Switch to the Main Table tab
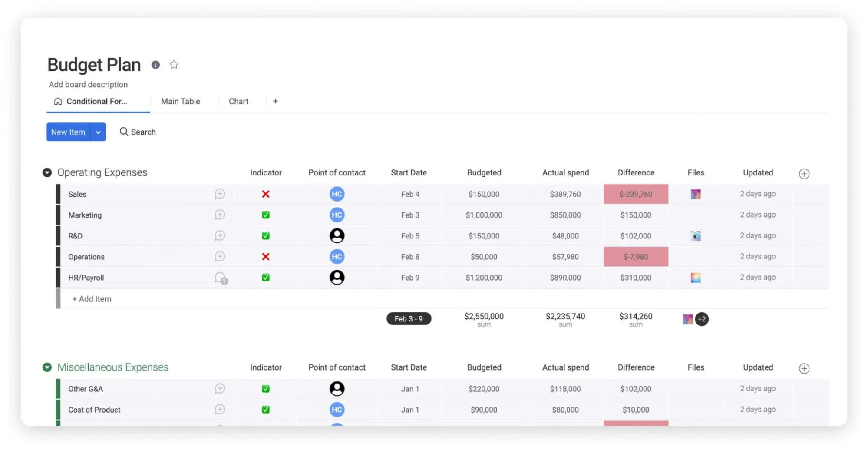This screenshot has width=868, height=450. pos(180,101)
